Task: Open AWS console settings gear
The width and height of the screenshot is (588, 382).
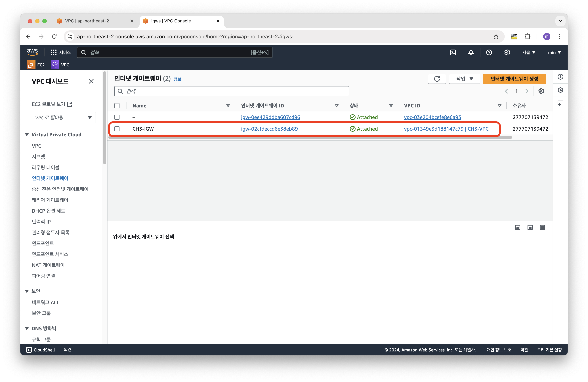Action: [507, 53]
